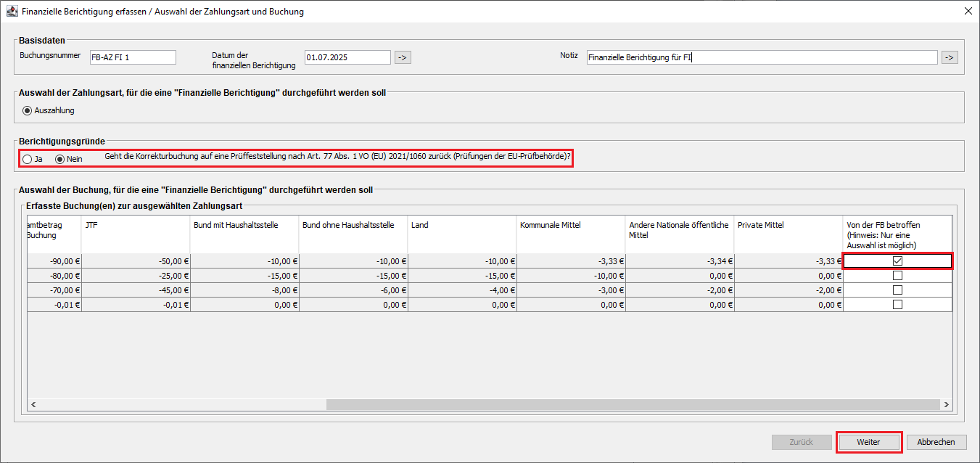The width and height of the screenshot is (980, 463).
Task: Close the Finanzielle Berichtigung dialog window
Action: (x=968, y=12)
